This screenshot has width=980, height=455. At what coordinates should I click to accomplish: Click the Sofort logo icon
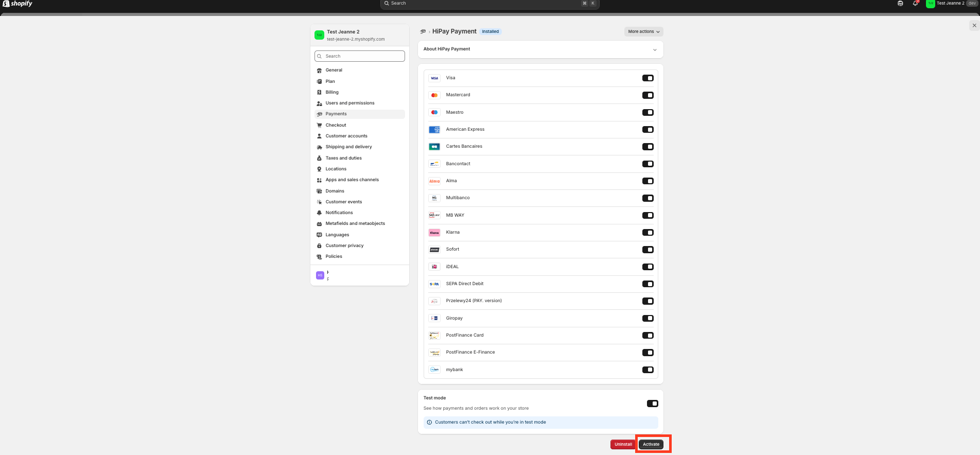pyautogui.click(x=434, y=250)
